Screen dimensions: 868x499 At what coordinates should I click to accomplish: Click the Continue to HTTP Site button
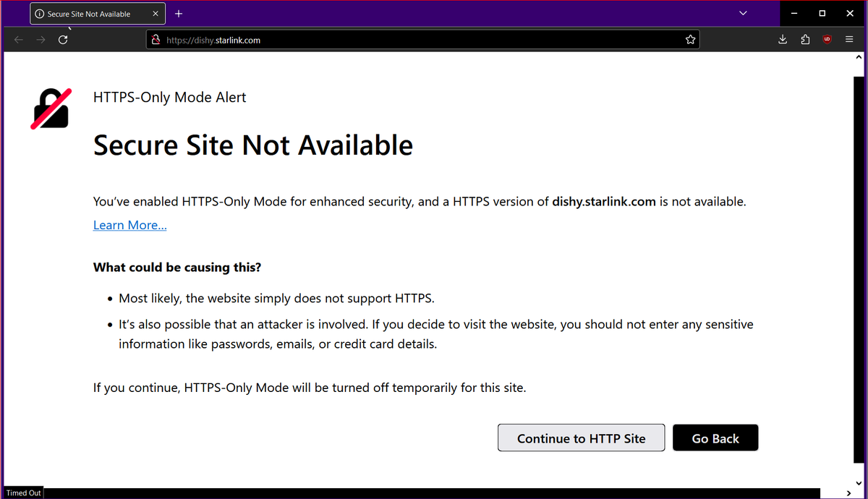point(582,438)
